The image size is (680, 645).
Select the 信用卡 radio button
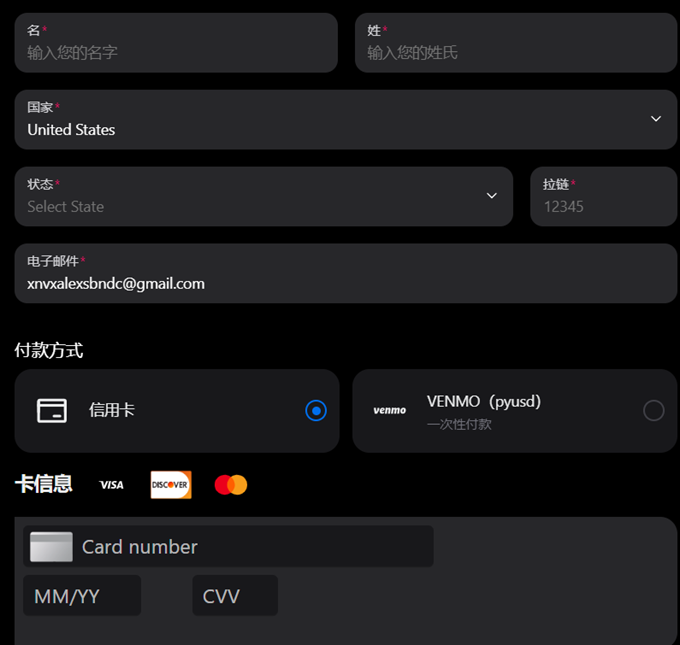click(x=316, y=410)
